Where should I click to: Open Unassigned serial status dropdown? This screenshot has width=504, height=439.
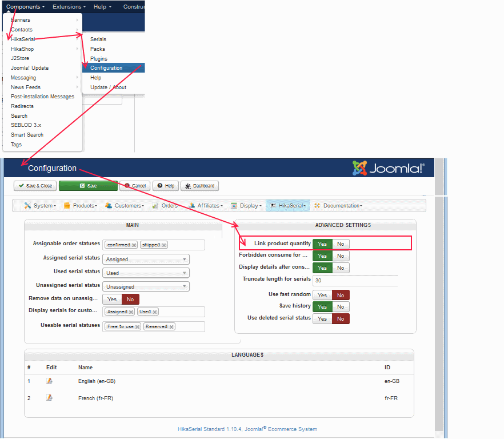146,286
